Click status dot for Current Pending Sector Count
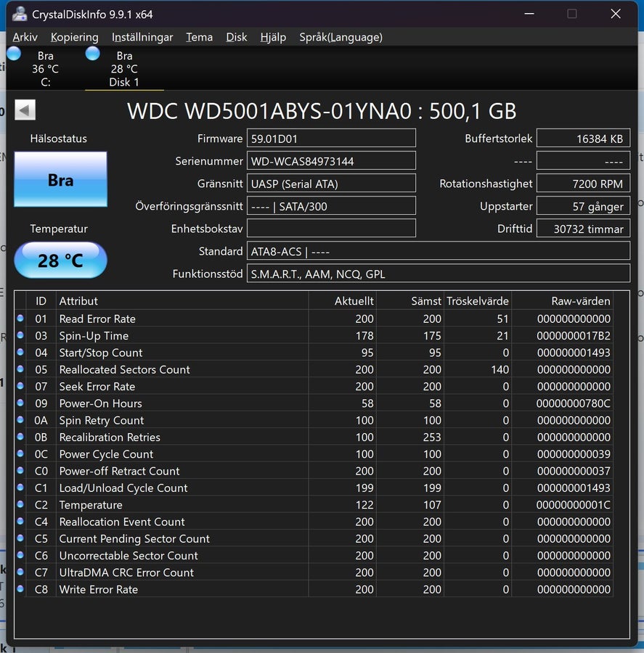The width and height of the screenshot is (644, 653). pyautogui.click(x=20, y=538)
